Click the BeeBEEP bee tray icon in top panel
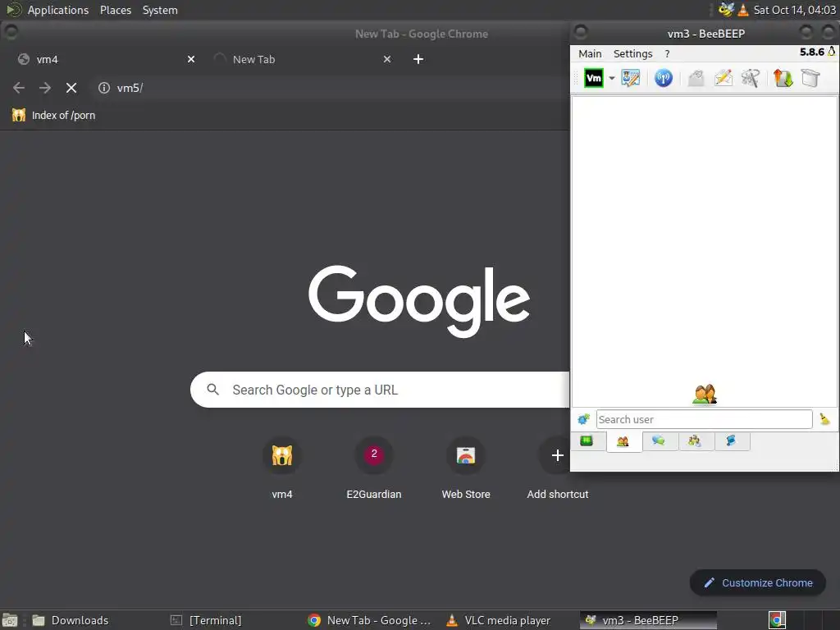840x630 pixels. pyautogui.click(x=726, y=10)
